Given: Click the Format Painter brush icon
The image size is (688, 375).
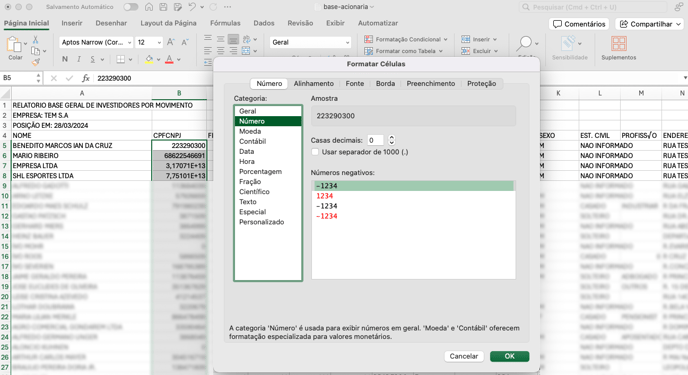Looking at the screenshot, I should point(36,62).
